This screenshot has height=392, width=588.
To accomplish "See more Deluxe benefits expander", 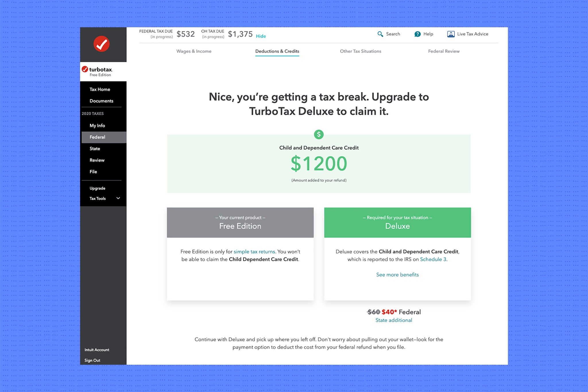I will click(x=398, y=275).
